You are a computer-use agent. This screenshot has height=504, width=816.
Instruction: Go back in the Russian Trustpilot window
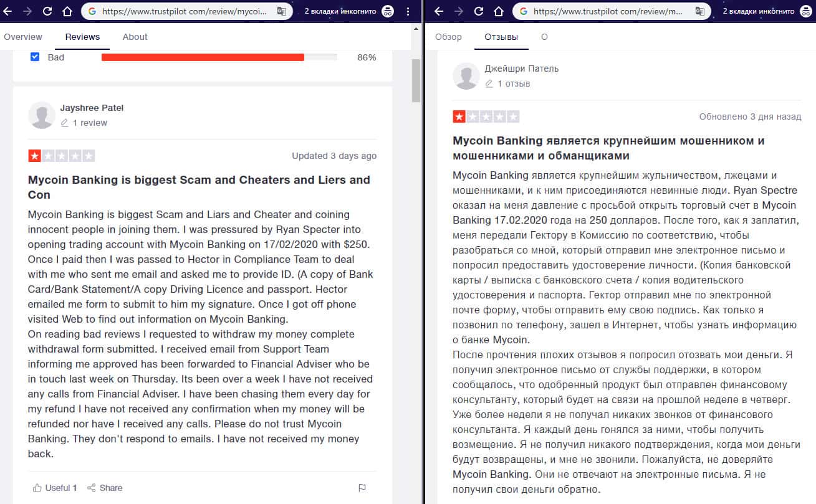click(439, 11)
